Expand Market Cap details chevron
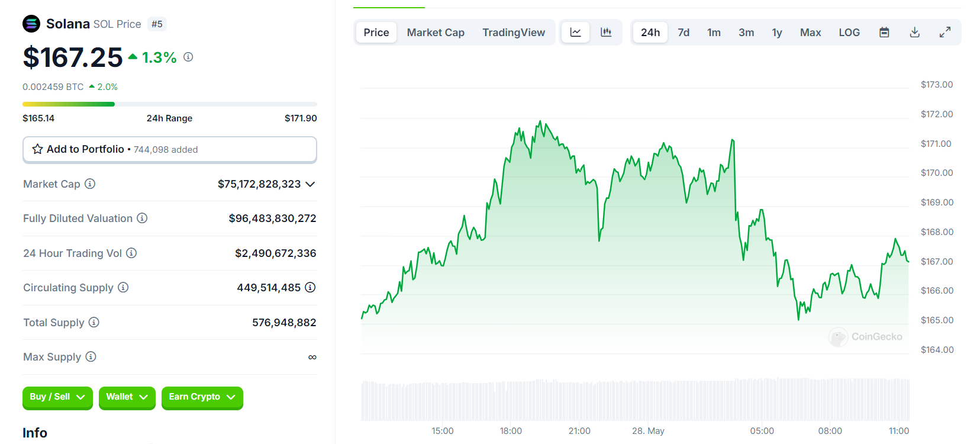The width and height of the screenshot is (980, 444). (x=310, y=184)
